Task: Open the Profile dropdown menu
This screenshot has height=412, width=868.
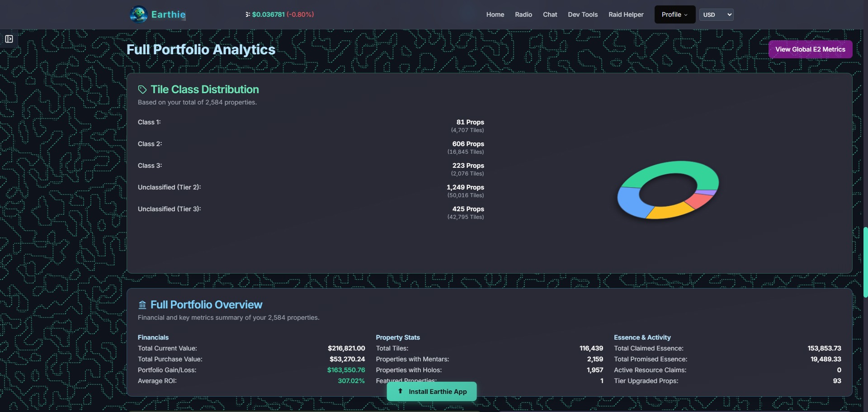Action: click(675, 14)
